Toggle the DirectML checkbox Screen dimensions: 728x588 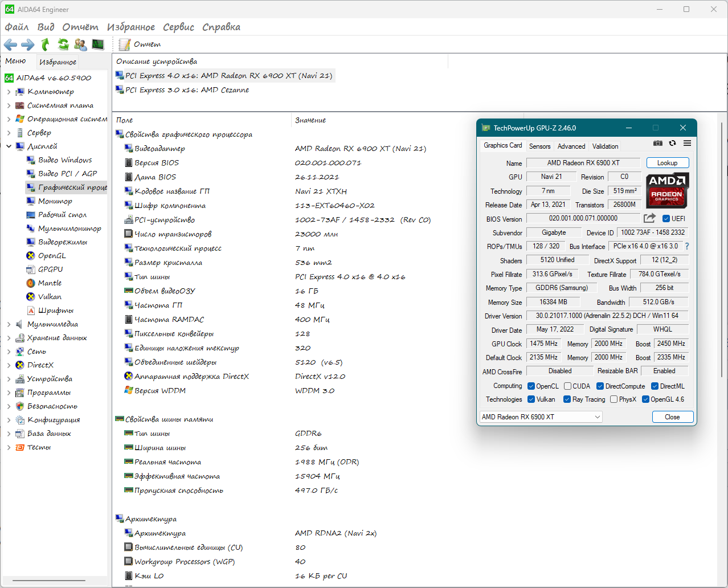pyautogui.click(x=655, y=386)
